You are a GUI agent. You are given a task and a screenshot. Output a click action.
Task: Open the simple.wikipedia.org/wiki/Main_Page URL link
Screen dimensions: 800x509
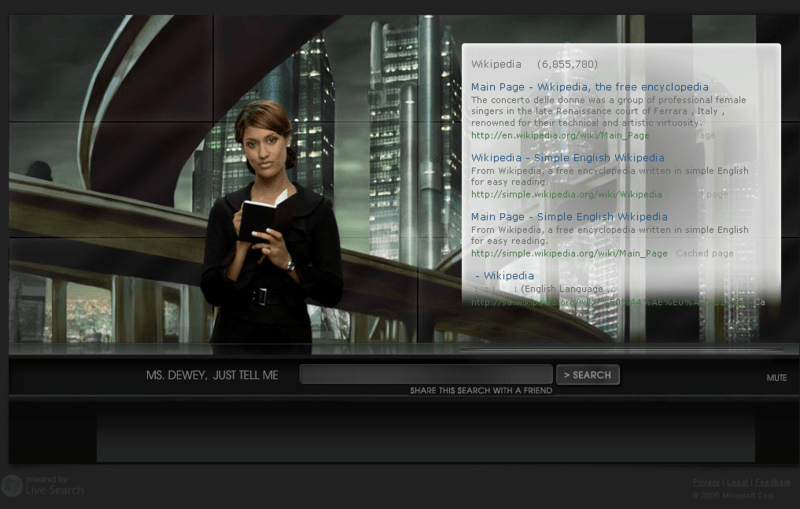click(x=569, y=253)
